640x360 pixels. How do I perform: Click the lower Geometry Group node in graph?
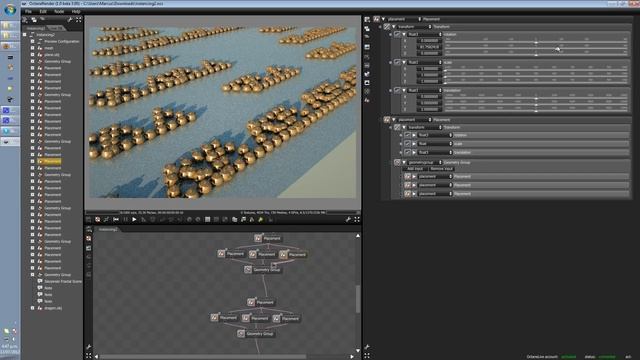coord(256,334)
